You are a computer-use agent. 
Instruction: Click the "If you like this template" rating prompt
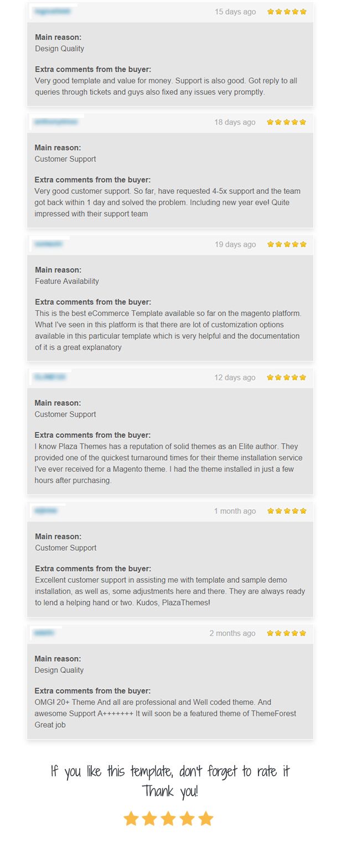pyautogui.click(x=170, y=771)
